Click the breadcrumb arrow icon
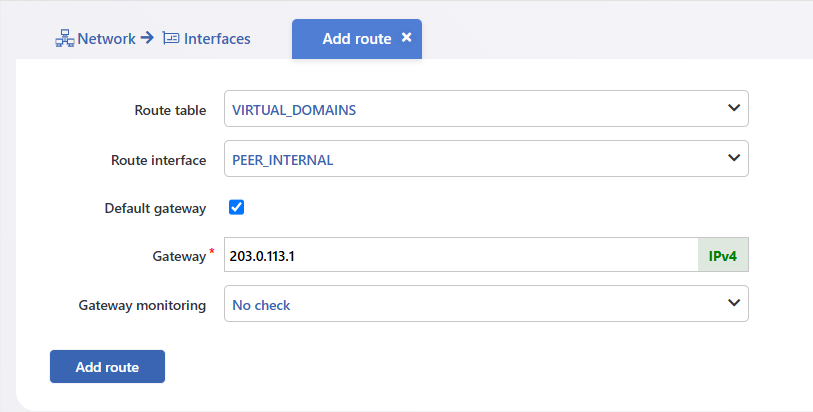 147,38
